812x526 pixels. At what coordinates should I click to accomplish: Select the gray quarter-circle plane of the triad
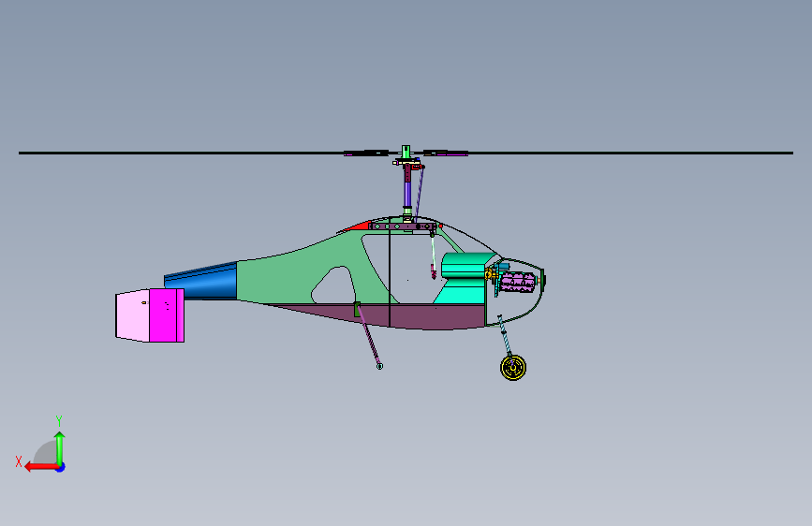46,454
